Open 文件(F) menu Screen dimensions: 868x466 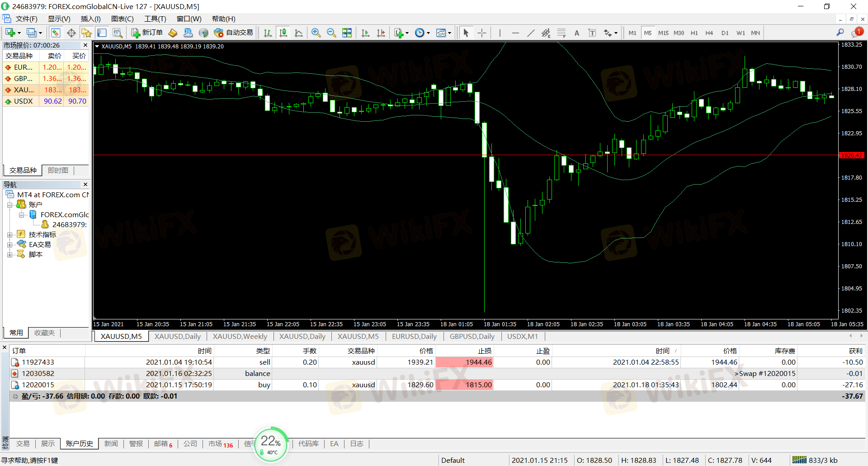pos(26,19)
